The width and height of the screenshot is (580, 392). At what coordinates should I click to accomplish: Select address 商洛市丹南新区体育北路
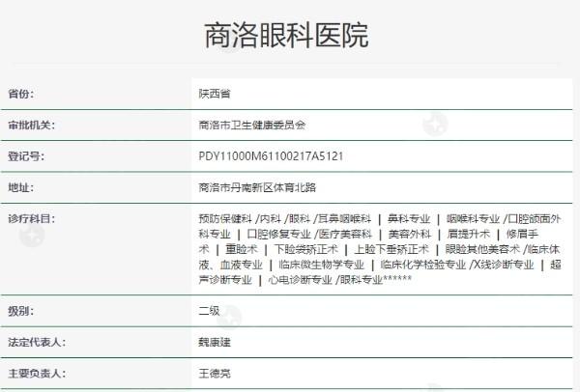(x=257, y=187)
